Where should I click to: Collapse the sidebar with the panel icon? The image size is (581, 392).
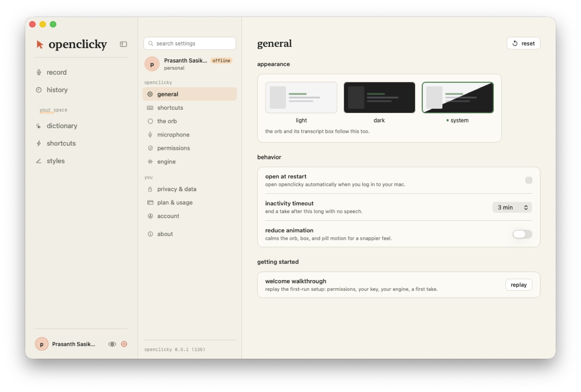(123, 44)
